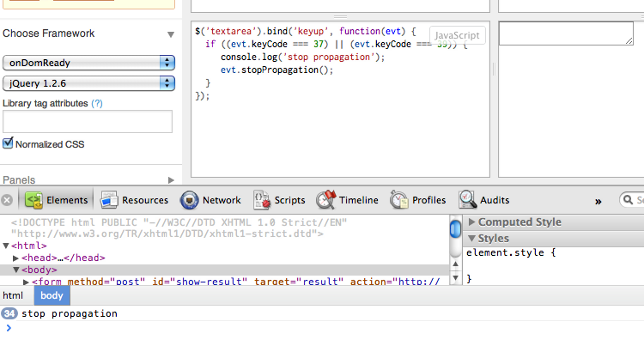Click the Library tag attributes field
Viewport: 644px width, 352px height.
click(88, 121)
